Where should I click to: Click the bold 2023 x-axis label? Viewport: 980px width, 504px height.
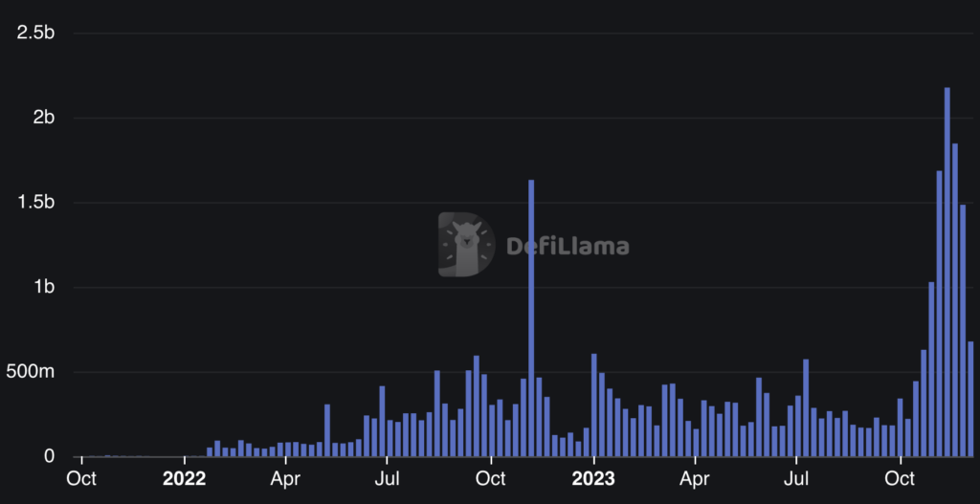[x=593, y=479]
